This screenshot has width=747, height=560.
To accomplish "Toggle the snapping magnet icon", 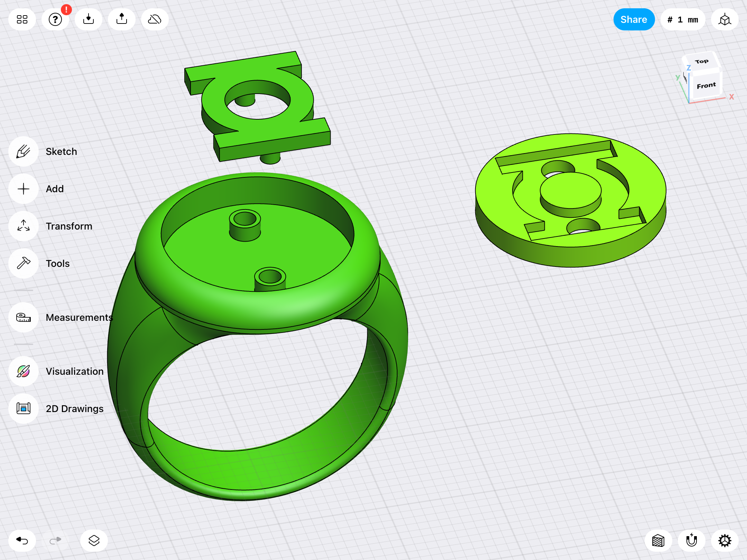I will point(692,541).
